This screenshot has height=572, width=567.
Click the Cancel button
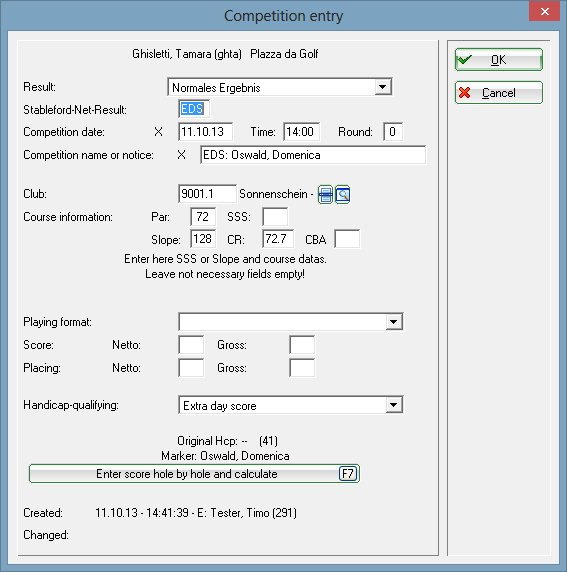498,93
